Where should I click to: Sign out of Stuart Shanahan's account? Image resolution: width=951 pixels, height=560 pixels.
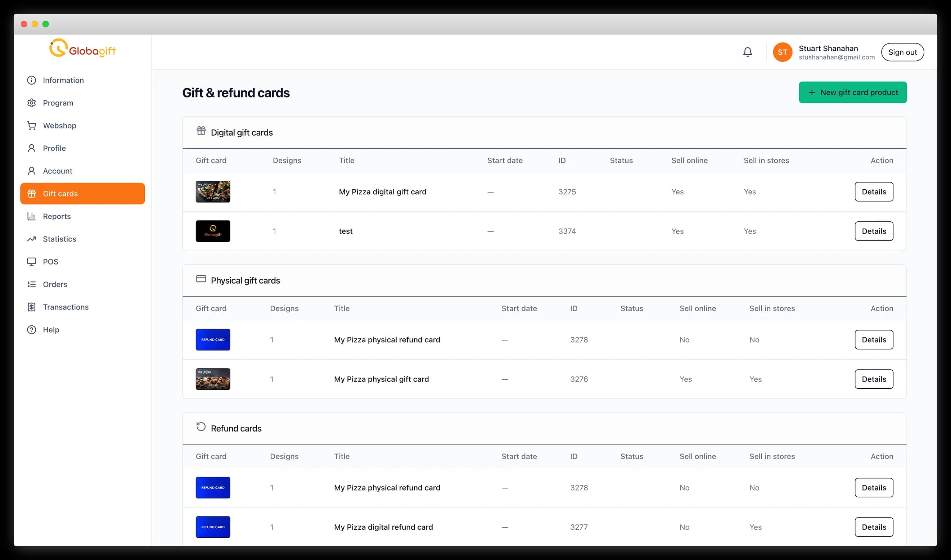(902, 52)
